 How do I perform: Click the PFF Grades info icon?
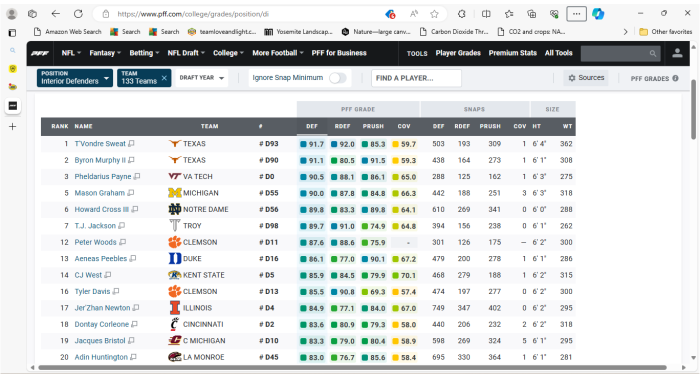click(x=675, y=78)
